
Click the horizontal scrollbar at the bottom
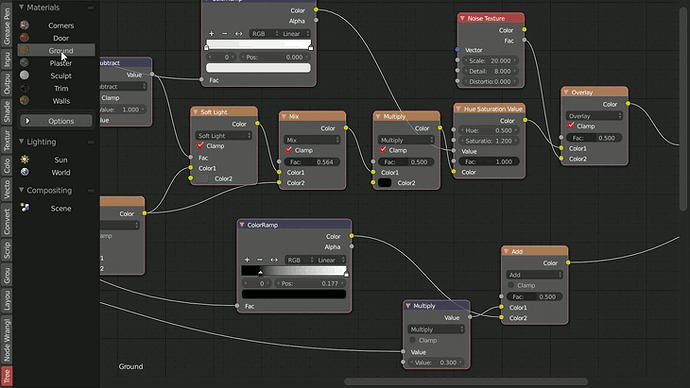466,381
